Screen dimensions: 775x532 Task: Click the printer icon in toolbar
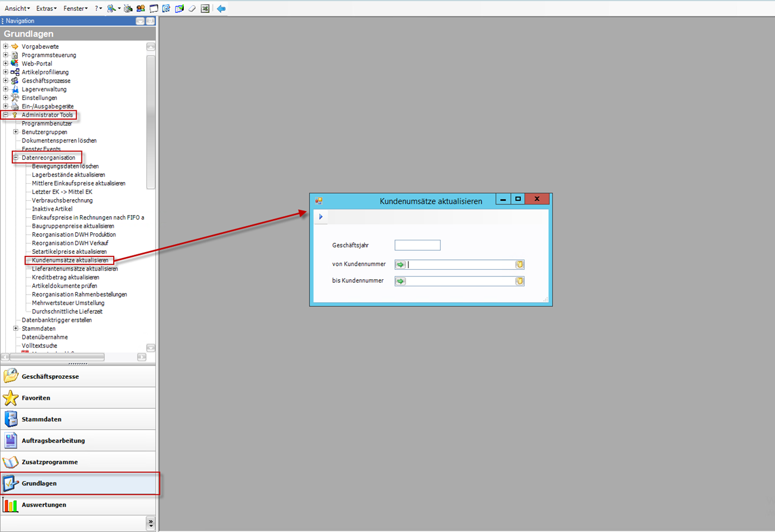pyautogui.click(x=128, y=9)
